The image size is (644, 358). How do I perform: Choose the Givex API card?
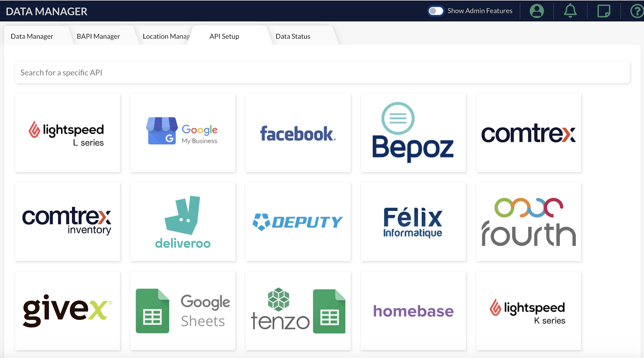point(68,311)
